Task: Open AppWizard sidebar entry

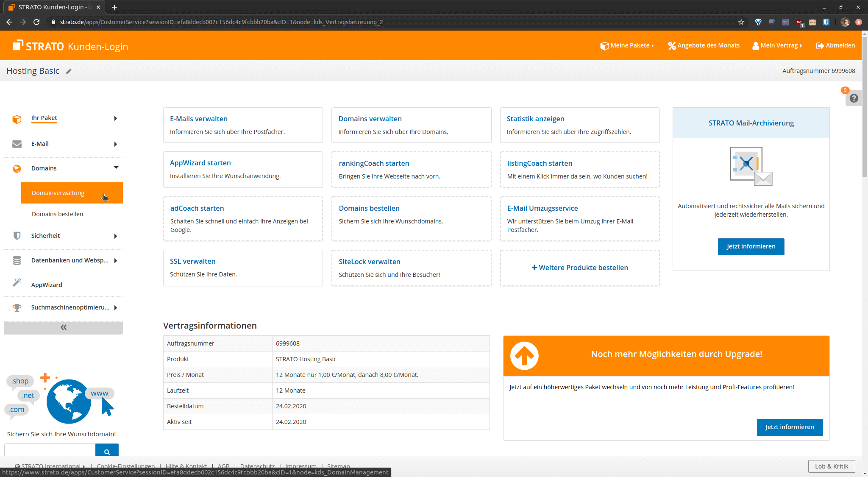Action: [x=47, y=285]
